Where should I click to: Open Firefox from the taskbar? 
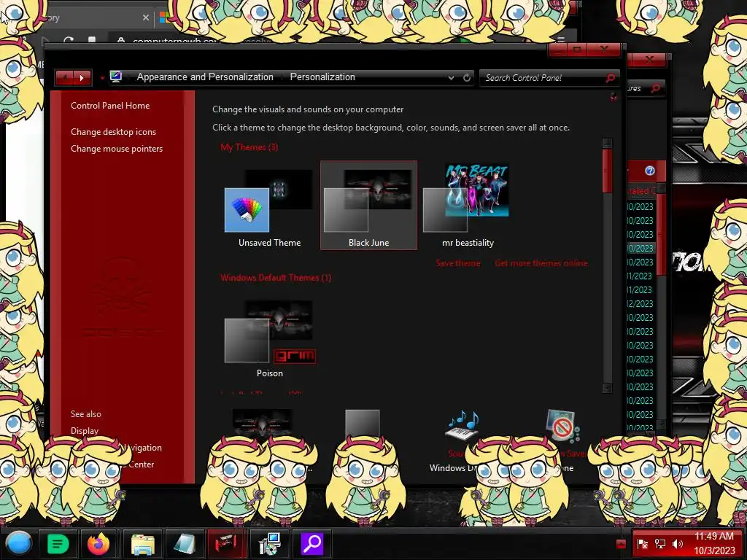tap(98, 543)
